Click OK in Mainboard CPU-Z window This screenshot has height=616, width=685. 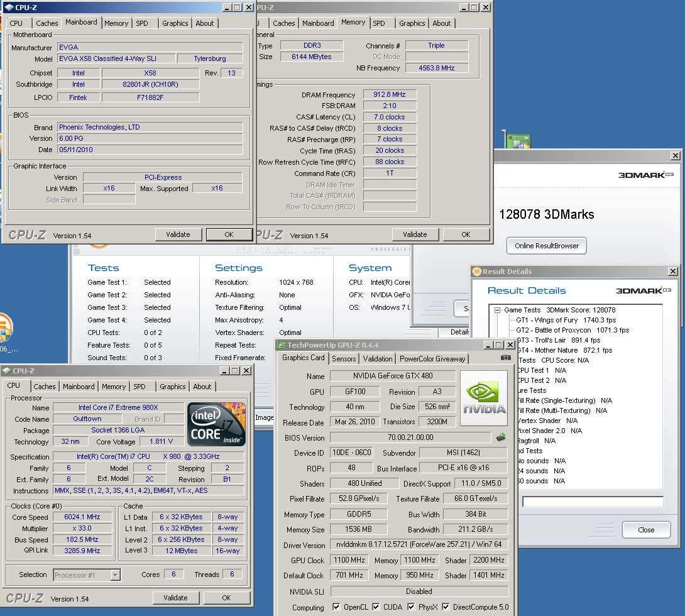(229, 234)
